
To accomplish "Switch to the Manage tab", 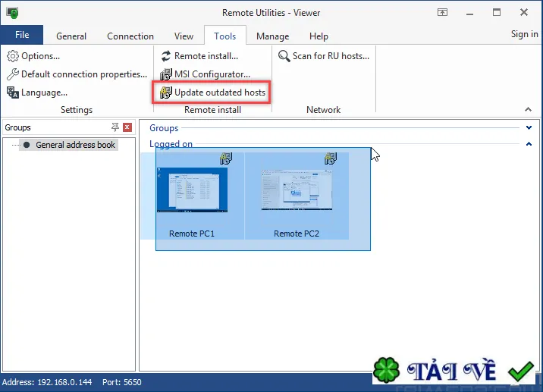I will [272, 36].
